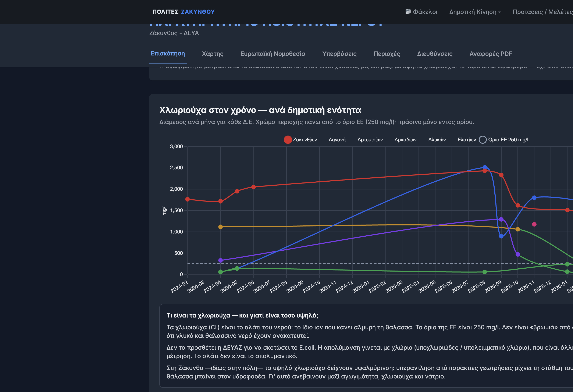This screenshot has width=573, height=392.
Task: Click the Ζάκυνθος - ΔΕΥΑ subtitle
Action: pos(174,33)
